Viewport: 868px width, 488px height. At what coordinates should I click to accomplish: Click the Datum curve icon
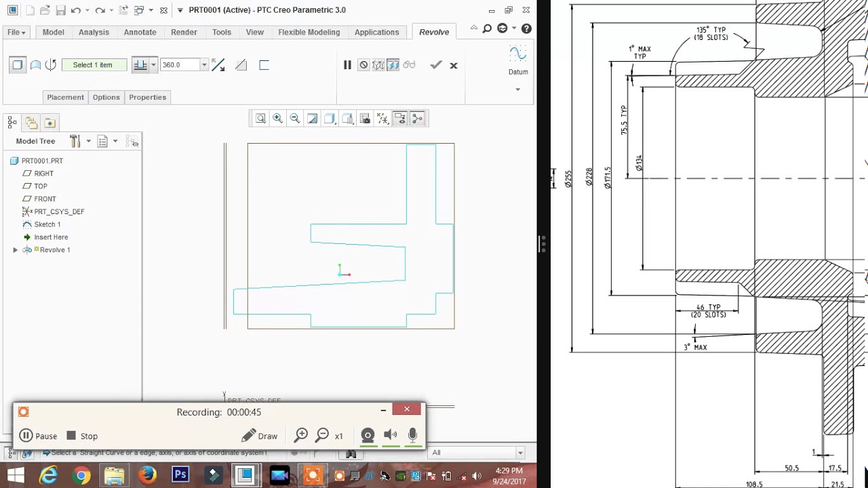click(517, 54)
